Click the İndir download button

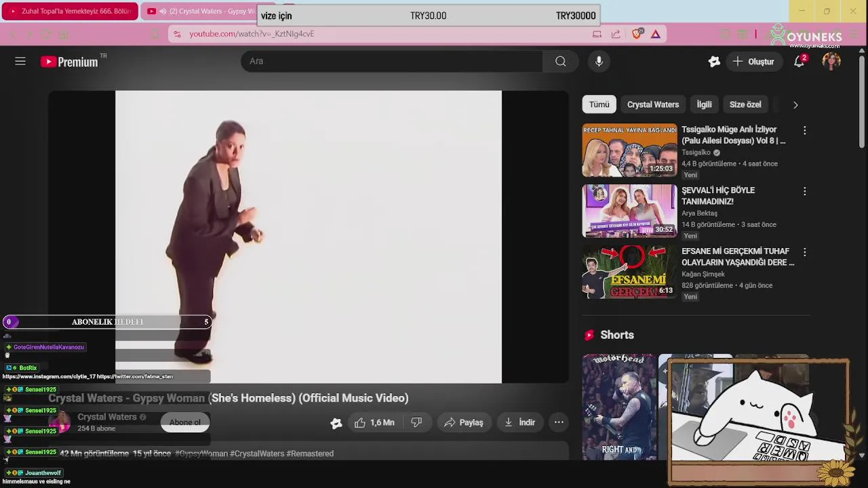point(520,422)
